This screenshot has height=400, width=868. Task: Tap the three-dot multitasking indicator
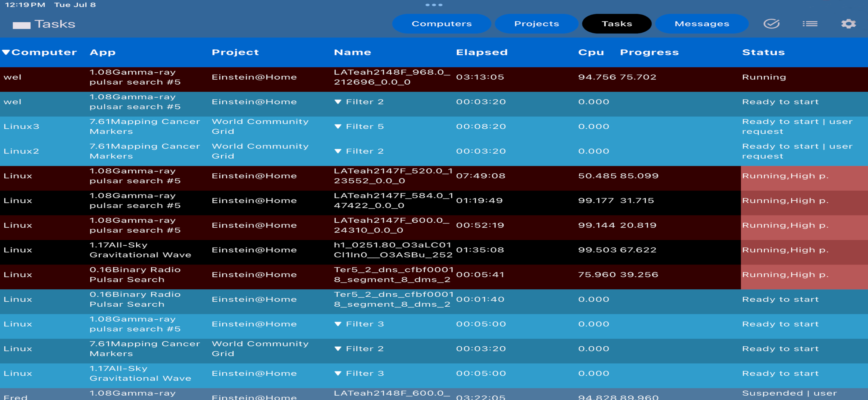434,5
